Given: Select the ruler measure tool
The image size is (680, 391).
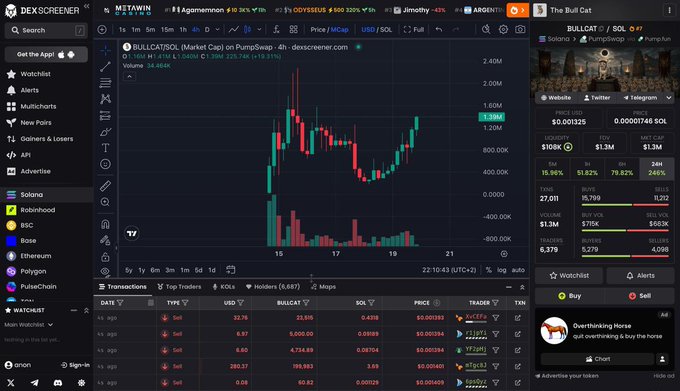Looking at the screenshot, I should point(105,186).
